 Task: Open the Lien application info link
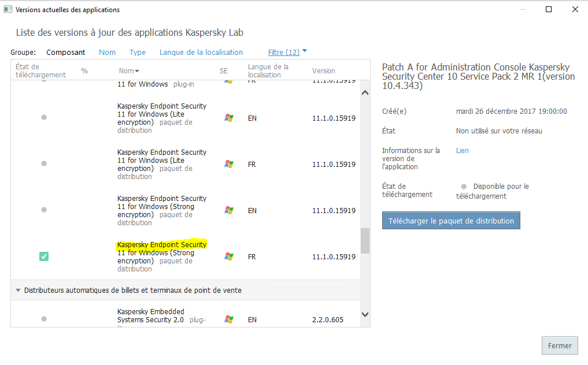click(x=463, y=151)
